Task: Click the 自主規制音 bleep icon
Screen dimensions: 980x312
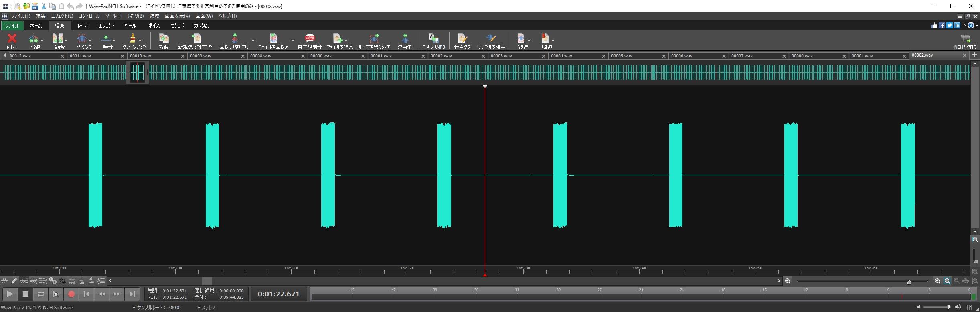Action: (x=310, y=41)
